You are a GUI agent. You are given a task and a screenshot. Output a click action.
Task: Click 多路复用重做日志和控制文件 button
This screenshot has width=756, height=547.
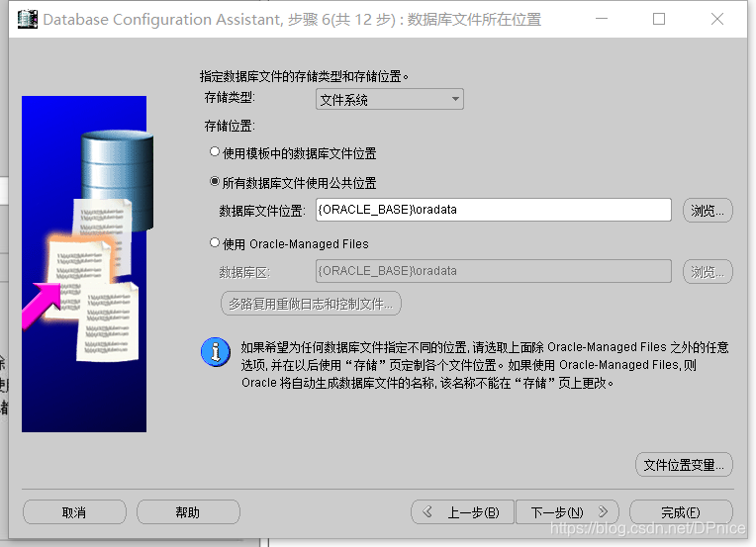click(x=311, y=304)
